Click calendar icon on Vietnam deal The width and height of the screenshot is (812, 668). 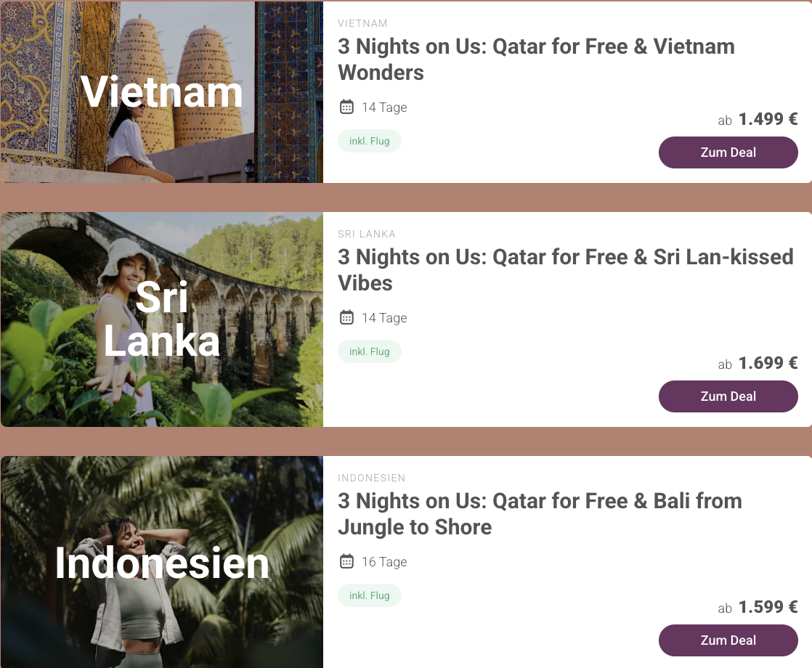coord(346,107)
